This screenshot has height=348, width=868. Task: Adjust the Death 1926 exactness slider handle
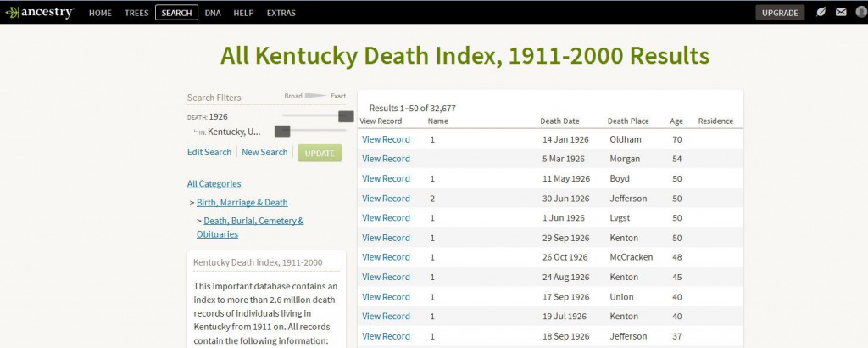[346, 116]
